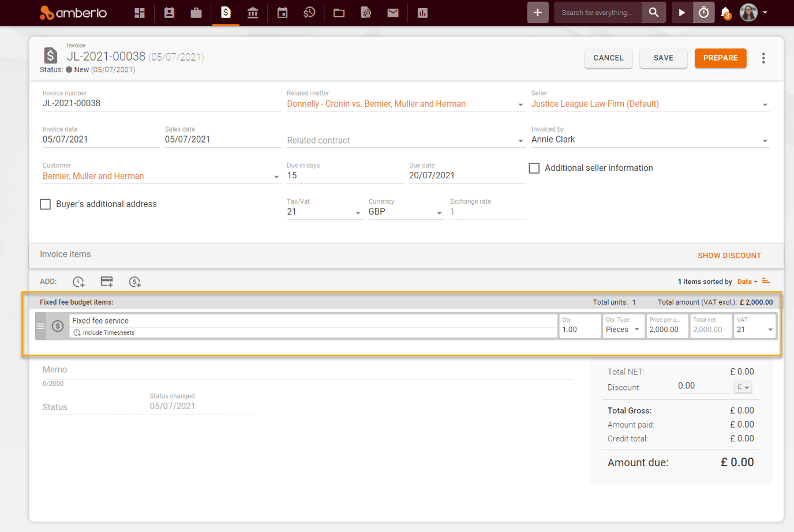Check Additional seller information
The image size is (794, 532).
pyautogui.click(x=534, y=168)
